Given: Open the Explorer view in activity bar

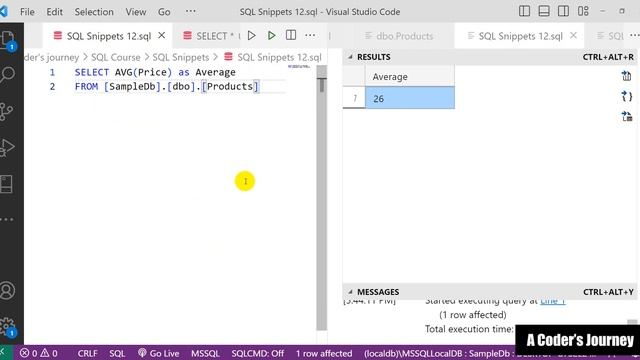Looking at the screenshot, I should [x=7, y=40].
